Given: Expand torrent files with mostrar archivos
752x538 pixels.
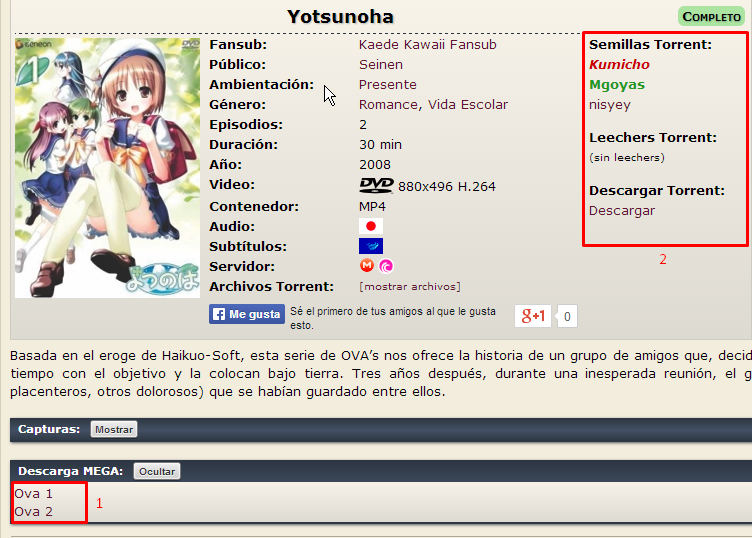Looking at the screenshot, I should 410,287.
